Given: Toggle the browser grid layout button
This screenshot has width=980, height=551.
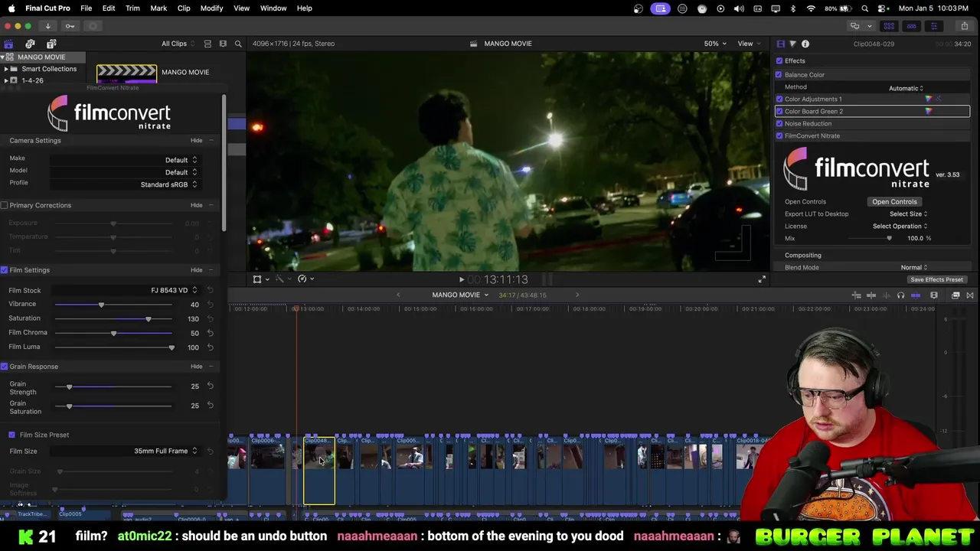Looking at the screenshot, I should pyautogui.click(x=889, y=26).
